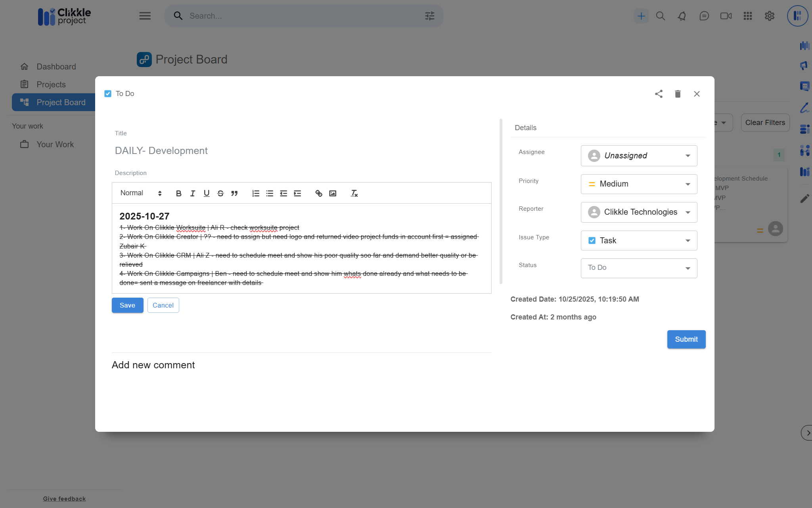Open Dashboard in sidebar

[x=56, y=67]
